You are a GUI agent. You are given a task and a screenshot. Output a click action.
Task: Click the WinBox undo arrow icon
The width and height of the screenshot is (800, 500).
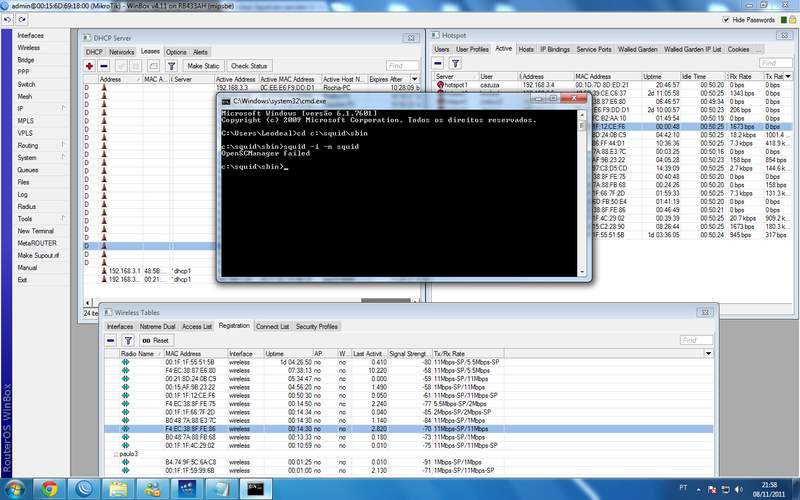tap(8, 20)
